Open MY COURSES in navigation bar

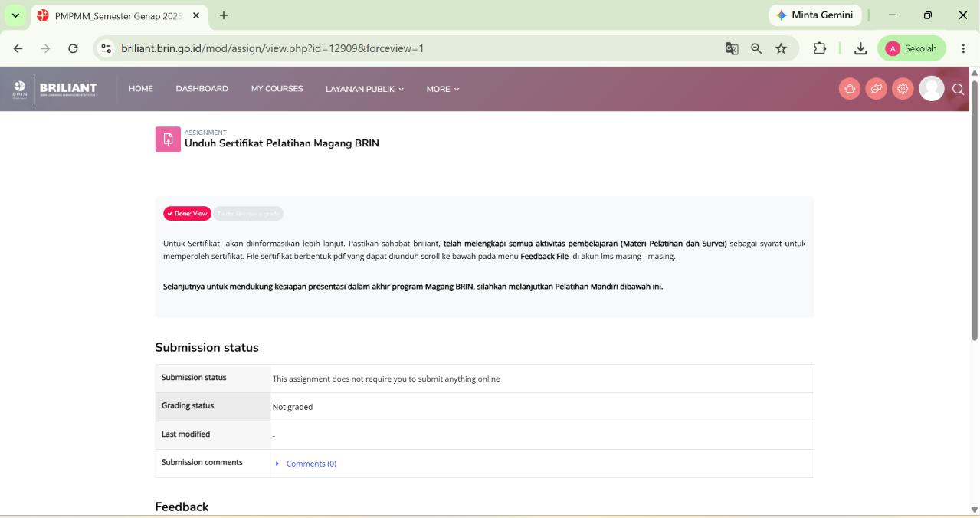pos(277,89)
